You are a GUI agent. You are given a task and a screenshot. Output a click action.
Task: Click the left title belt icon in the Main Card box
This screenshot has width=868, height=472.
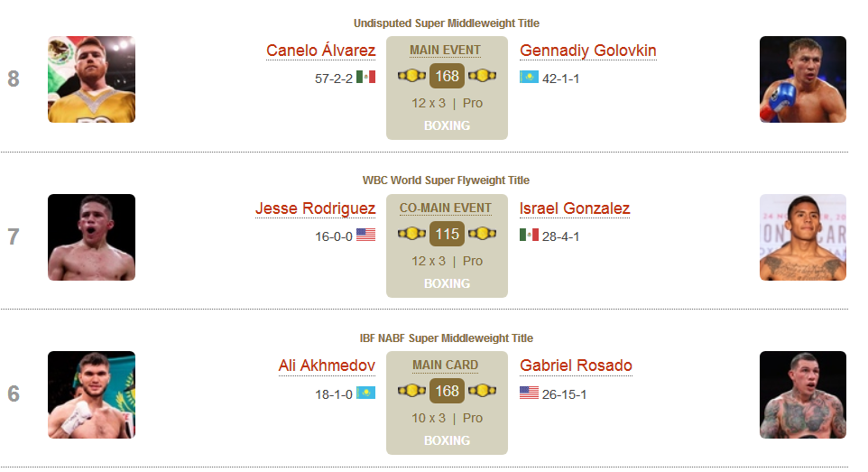tap(411, 391)
